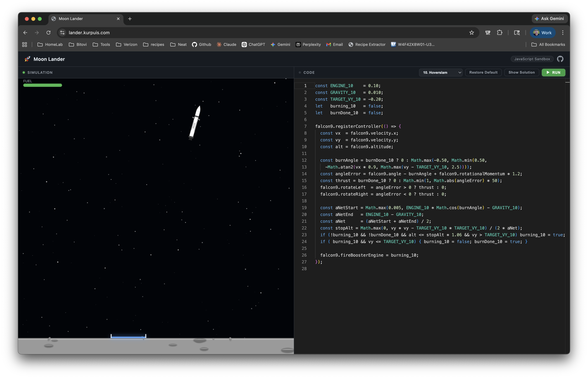Click the tab search side panel icon
The height and width of the screenshot is (378, 588).
point(517,33)
